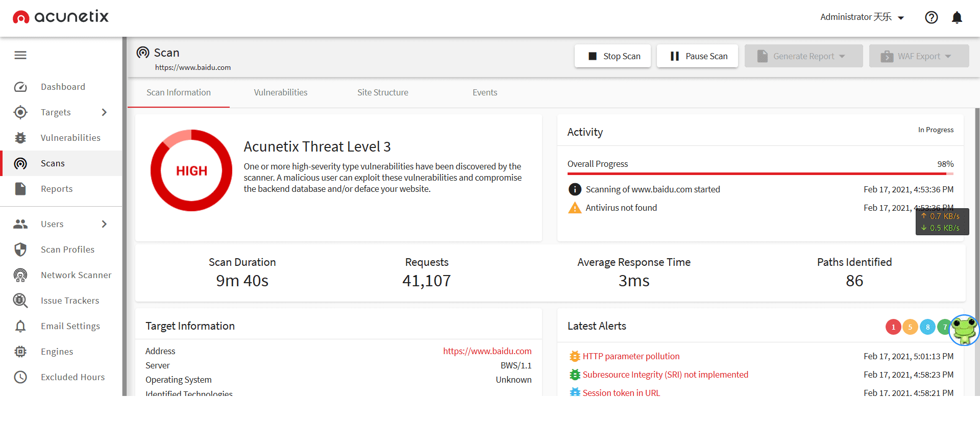
Task: Click the blue bug icon for Session token
Action: [575, 392]
